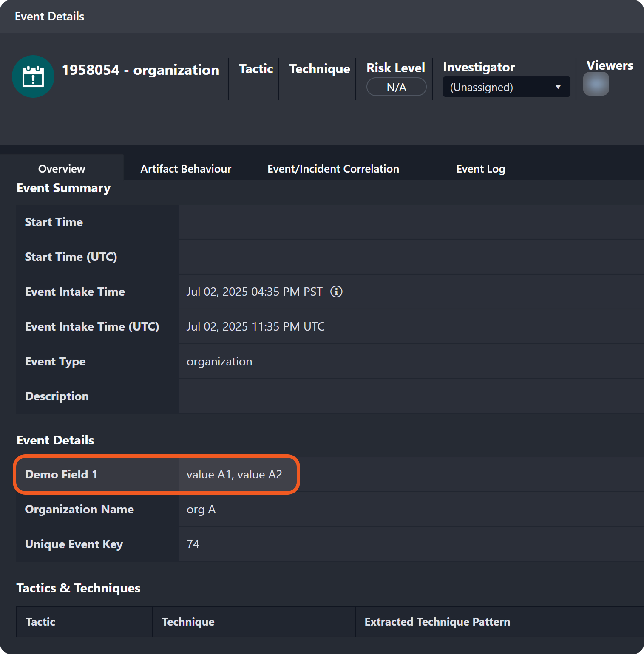644x654 pixels.
Task: Click the Tactic column header in table
Action: click(x=40, y=622)
